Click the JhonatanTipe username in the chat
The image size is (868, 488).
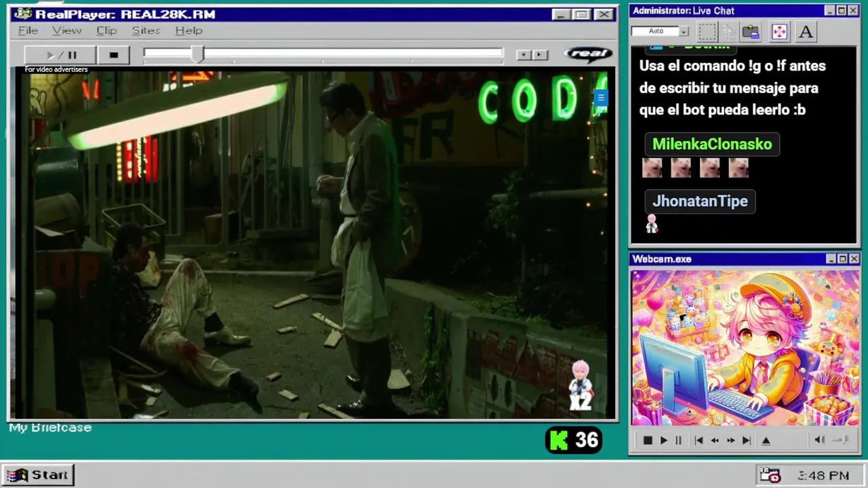coord(700,201)
